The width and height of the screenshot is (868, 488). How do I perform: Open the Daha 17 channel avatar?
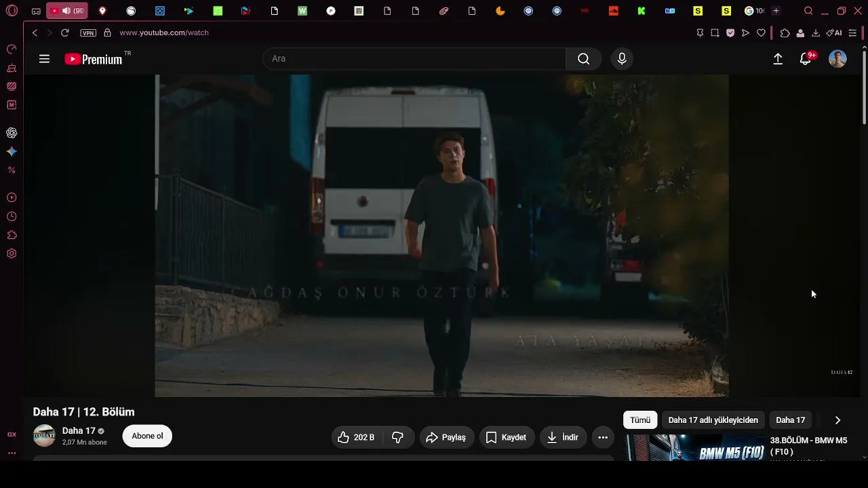[45, 436]
